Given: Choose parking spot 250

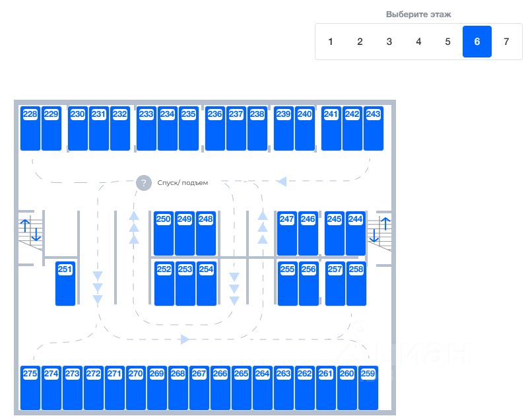Looking at the screenshot, I should (x=164, y=233).
